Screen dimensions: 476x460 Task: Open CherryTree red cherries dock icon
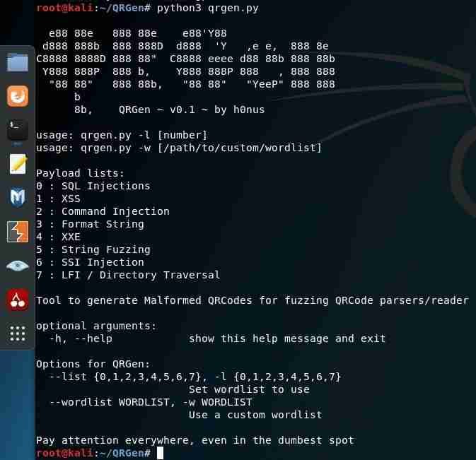click(18, 300)
